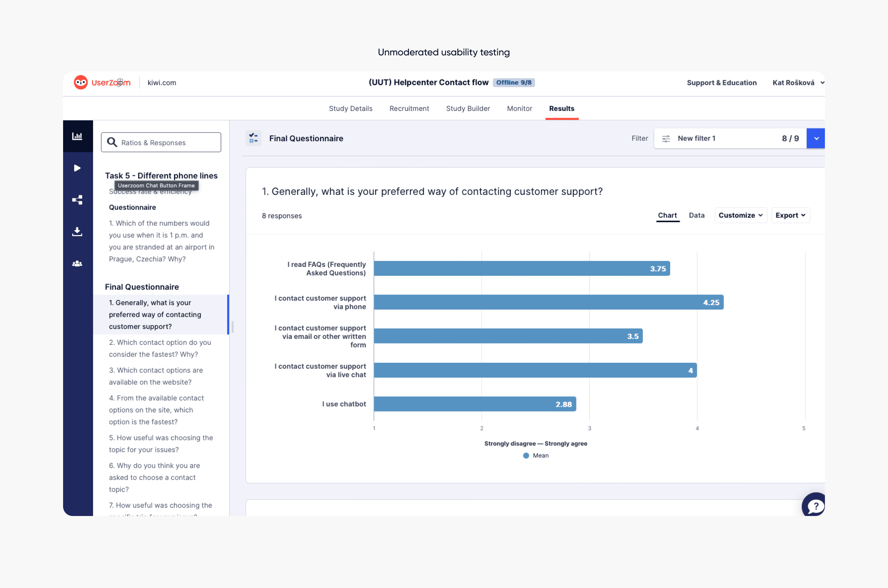Click the UserZoom logo
888x588 pixels.
pos(102,82)
